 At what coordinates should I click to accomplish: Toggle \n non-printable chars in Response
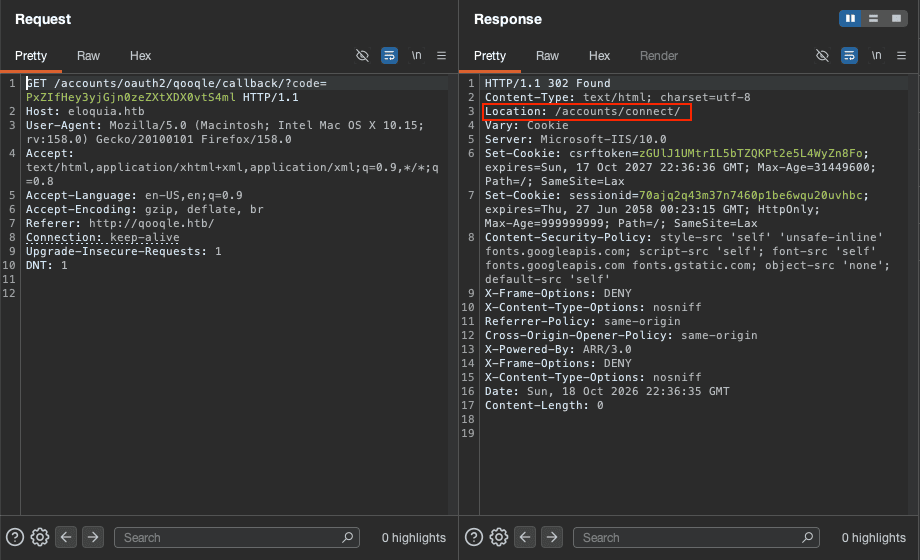876,55
